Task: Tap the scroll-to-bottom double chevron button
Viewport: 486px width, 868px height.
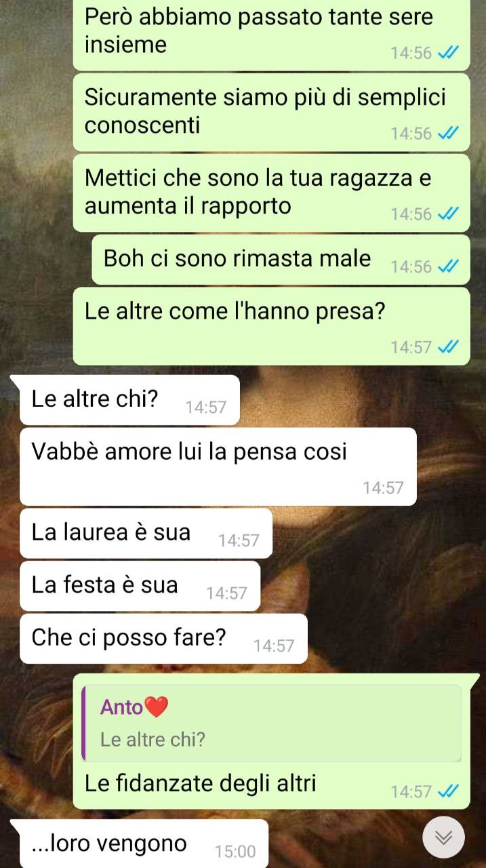Action: pyautogui.click(x=443, y=837)
